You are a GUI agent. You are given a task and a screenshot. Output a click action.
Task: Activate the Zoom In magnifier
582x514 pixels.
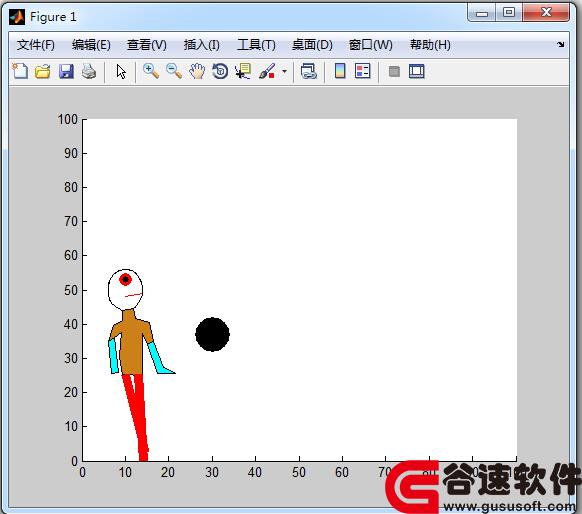[x=151, y=71]
